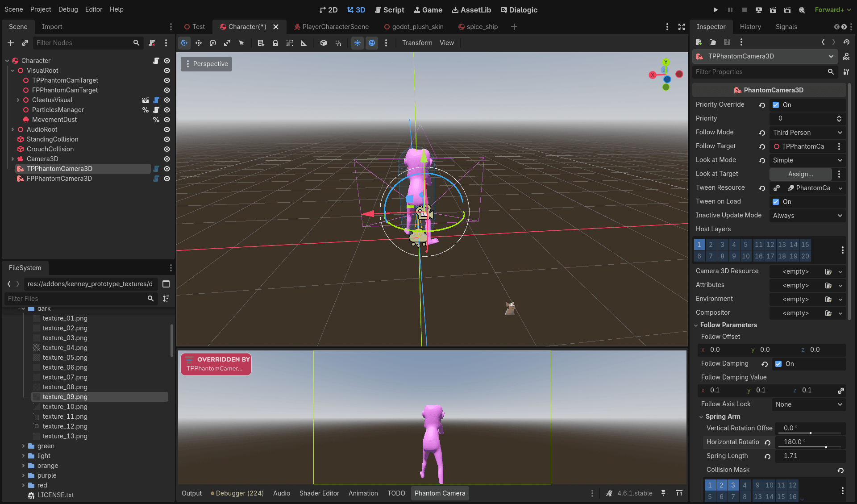Select the Rotate mode tool
The width and height of the screenshot is (857, 504).
[213, 43]
